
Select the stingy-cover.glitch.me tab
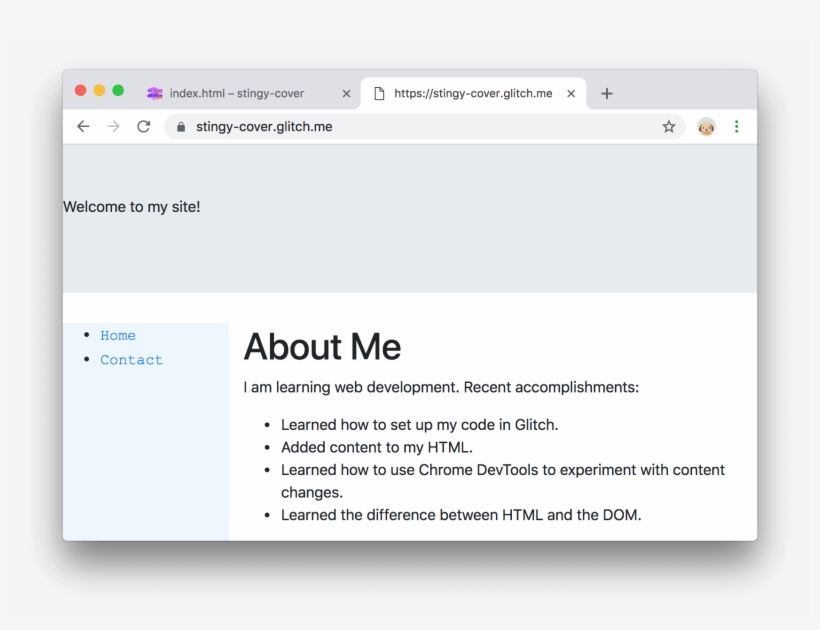click(x=470, y=92)
